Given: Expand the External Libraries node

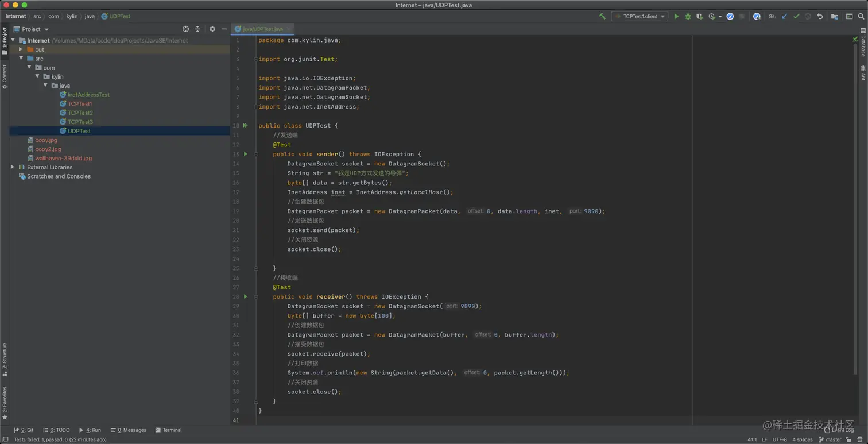Looking at the screenshot, I should [13, 167].
